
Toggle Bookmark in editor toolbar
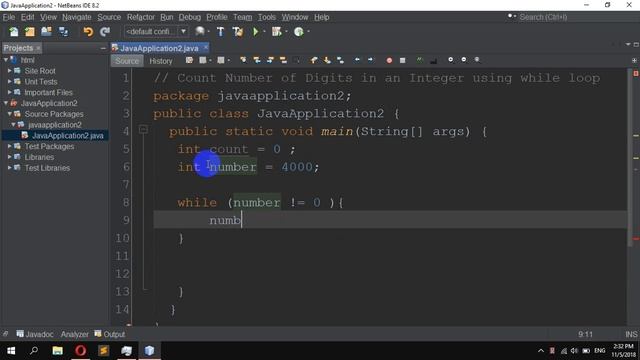pos(340,60)
